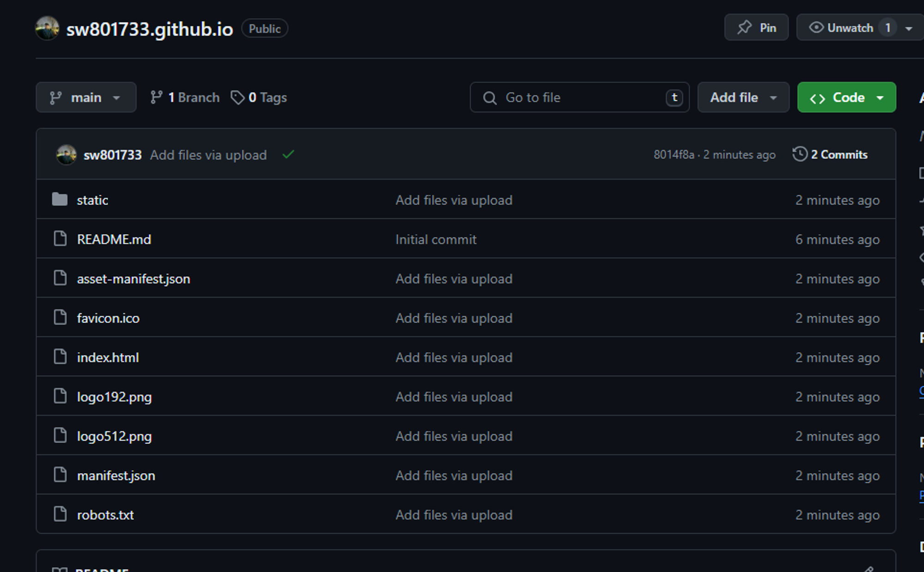Pin this repository with Pin button
The image size is (924, 572).
[x=756, y=28]
